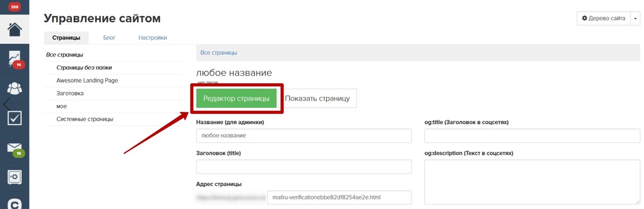Click the og:description text area
This screenshot has height=209, width=644.
532,182
